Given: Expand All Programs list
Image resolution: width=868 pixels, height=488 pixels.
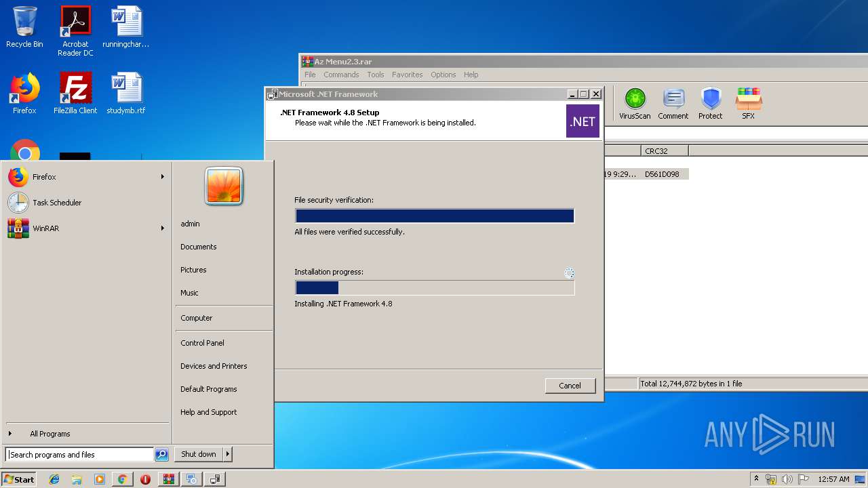Looking at the screenshot, I should (x=50, y=434).
